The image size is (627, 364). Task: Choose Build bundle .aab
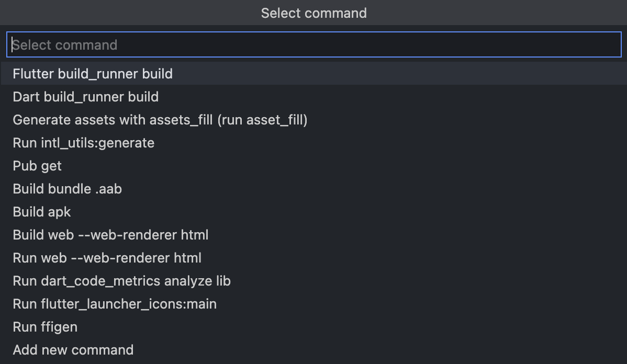coord(68,189)
